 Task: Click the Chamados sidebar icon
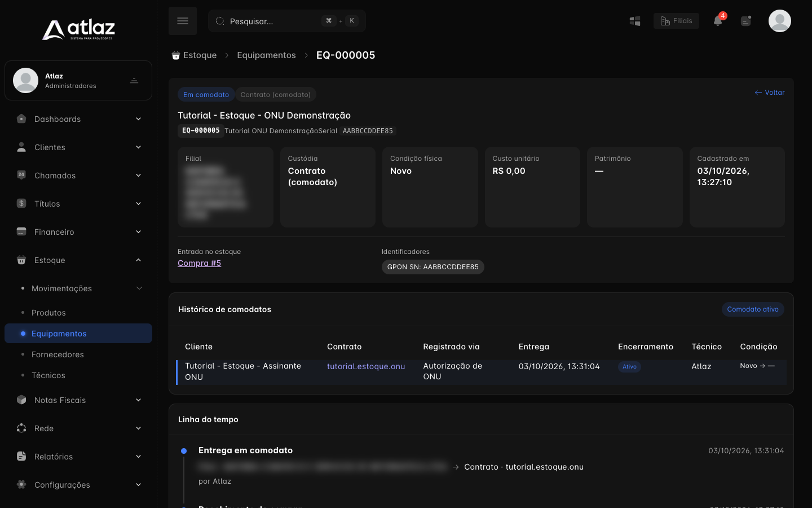click(x=21, y=175)
